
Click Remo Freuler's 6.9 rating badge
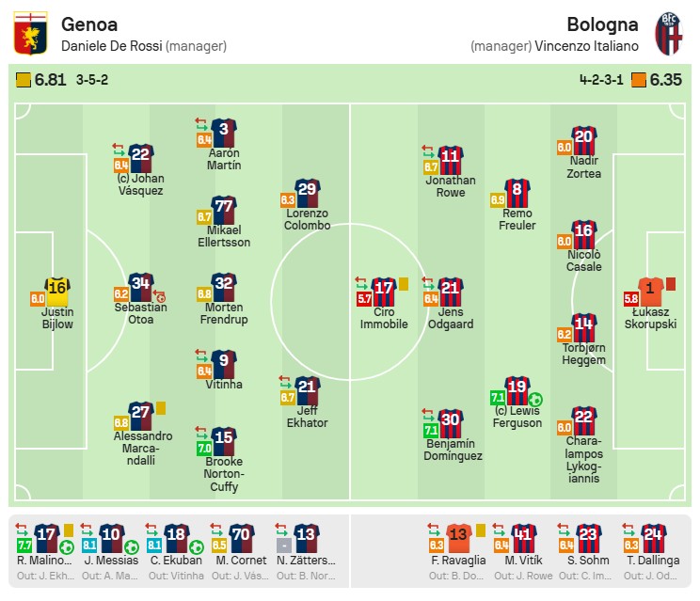[498, 199]
